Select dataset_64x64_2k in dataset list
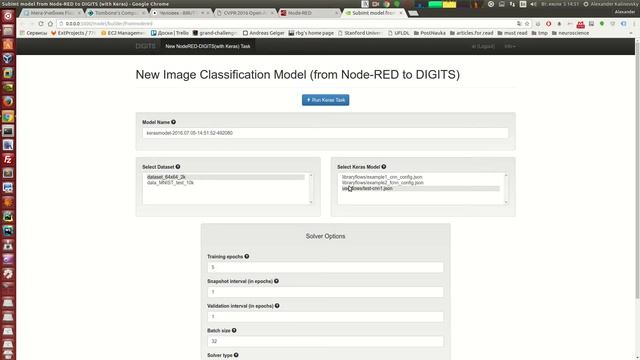 pos(225,177)
